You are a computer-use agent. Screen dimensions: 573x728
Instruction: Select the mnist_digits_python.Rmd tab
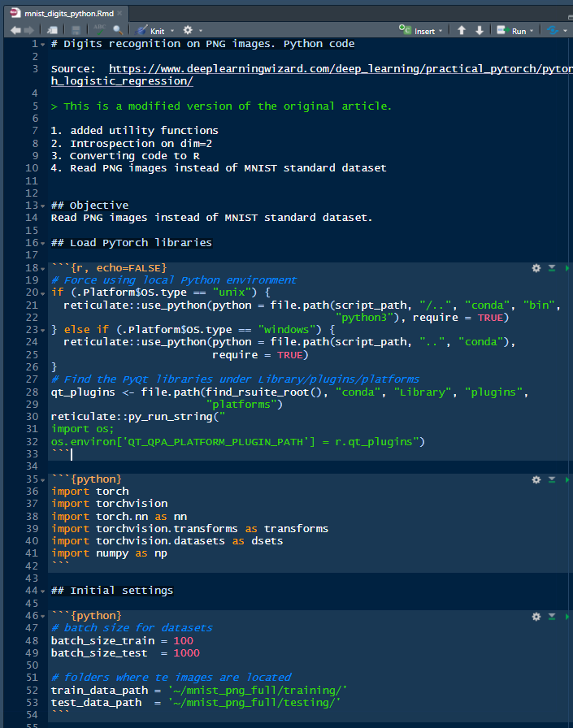coord(68,13)
